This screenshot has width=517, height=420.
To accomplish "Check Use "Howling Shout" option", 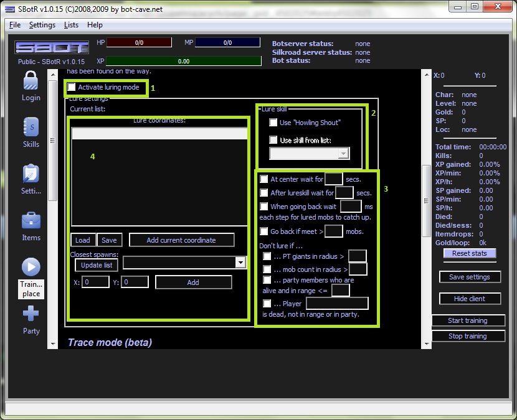I will click(x=273, y=123).
